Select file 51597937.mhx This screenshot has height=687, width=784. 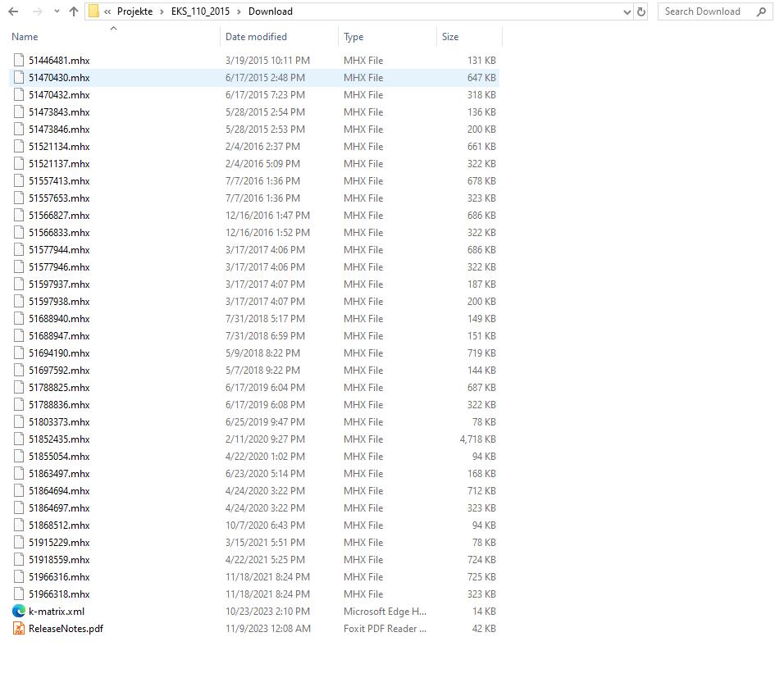pos(59,284)
